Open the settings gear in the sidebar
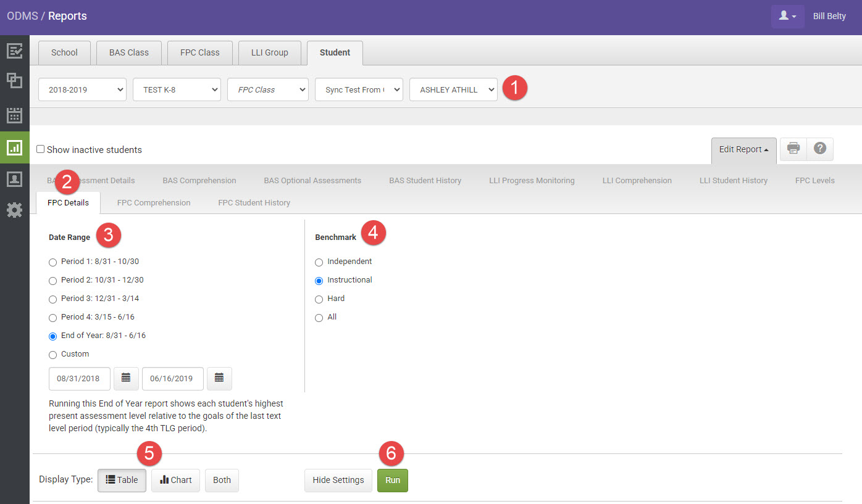 [x=14, y=210]
